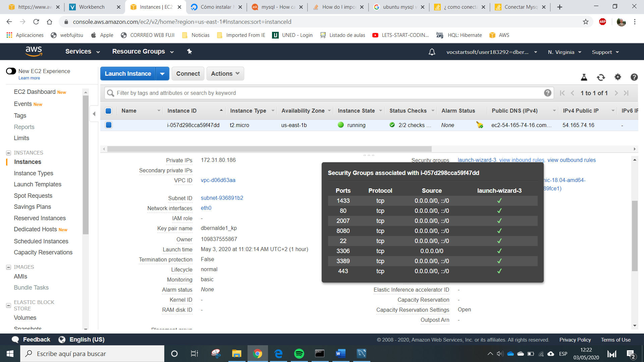Open subnet-936891b2 link
This screenshot has height=362, width=644.
(222, 198)
